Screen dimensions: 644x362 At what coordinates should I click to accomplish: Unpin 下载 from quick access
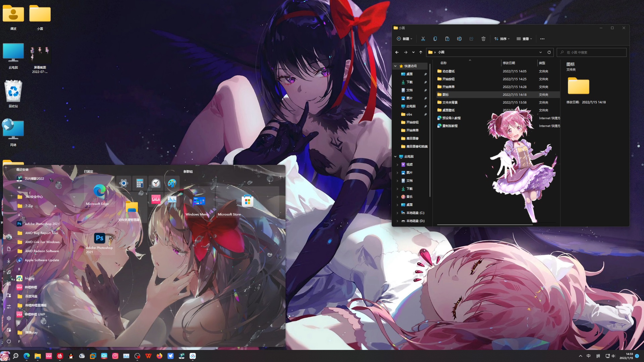[425, 82]
